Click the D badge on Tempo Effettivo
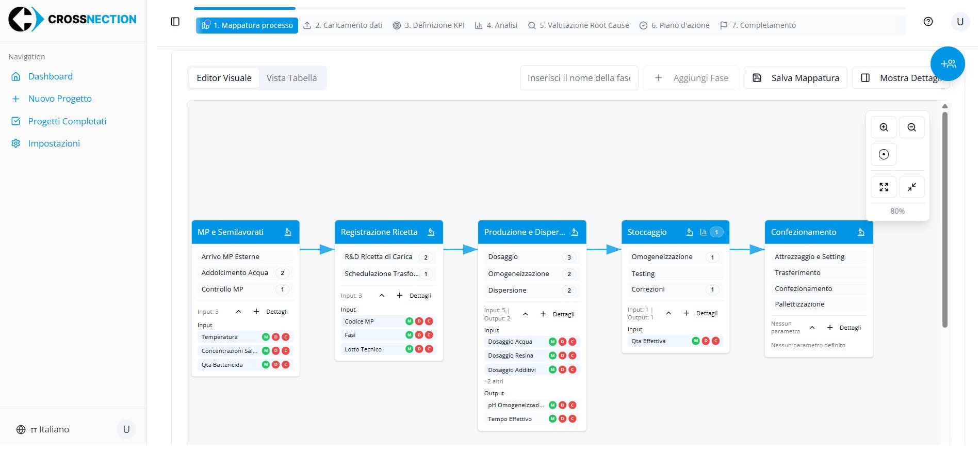Viewport: 980px width, 452px height. [x=562, y=419]
